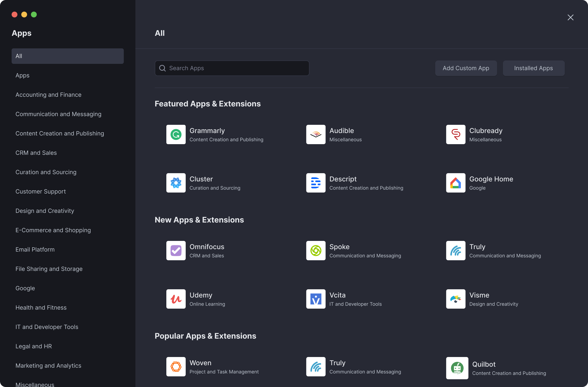This screenshot has width=588, height=387.
Task: Open the Legal and HR category
Action: click(68, 346)
